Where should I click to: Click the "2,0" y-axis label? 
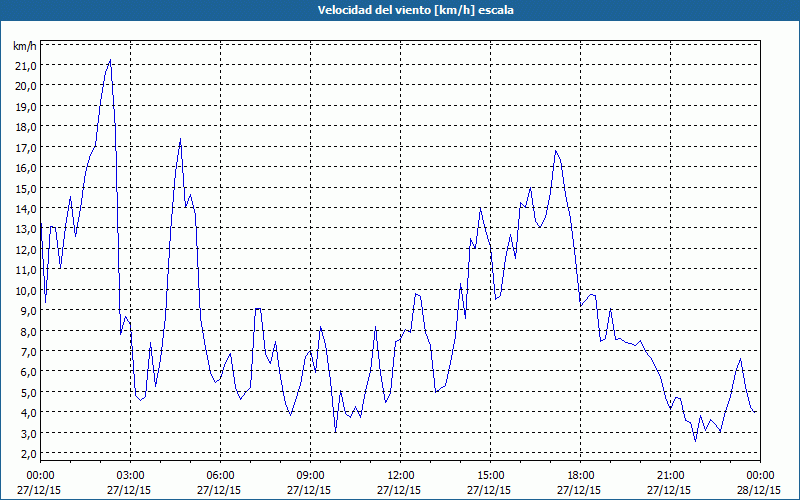(x=28, y=453)
